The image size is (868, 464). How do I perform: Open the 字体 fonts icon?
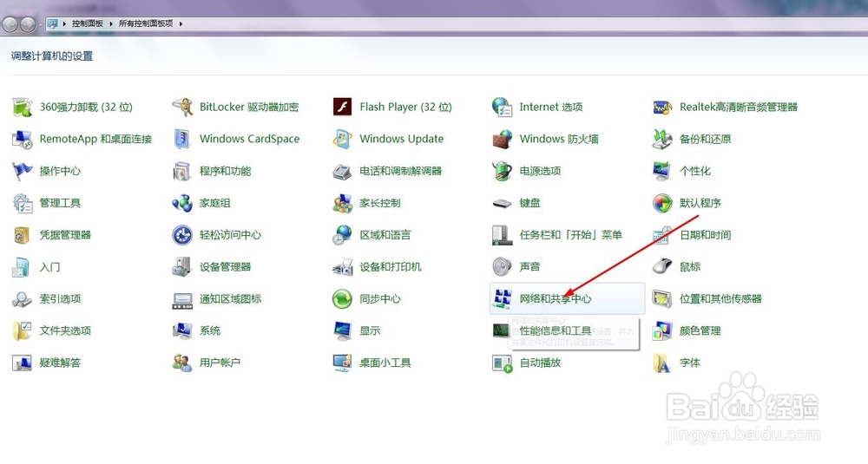point(662,363)
